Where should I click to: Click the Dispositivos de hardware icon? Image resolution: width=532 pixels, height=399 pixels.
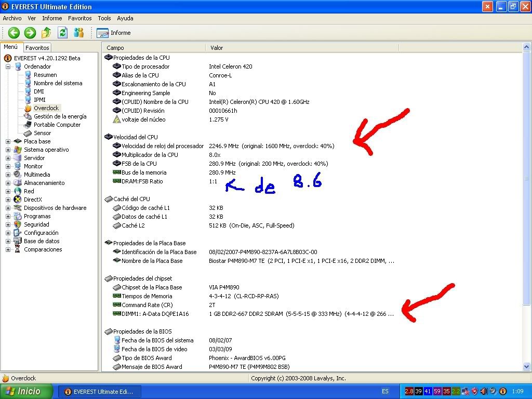tap(18, 208)
